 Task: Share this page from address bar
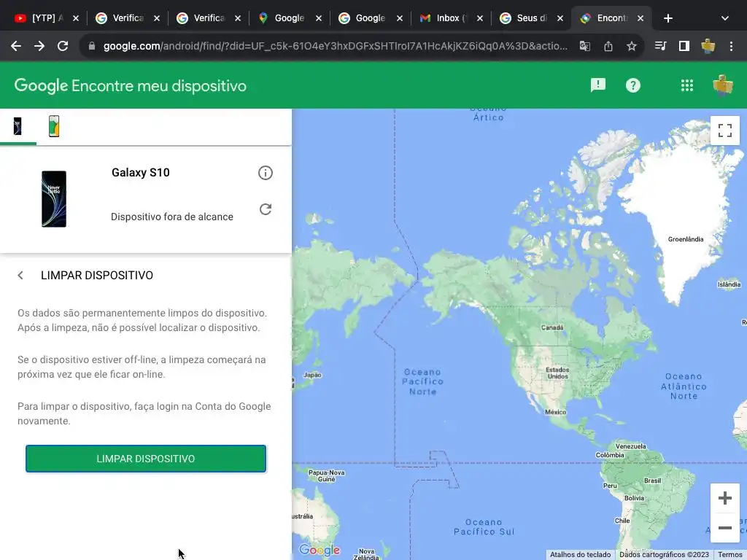pos(608,46)
